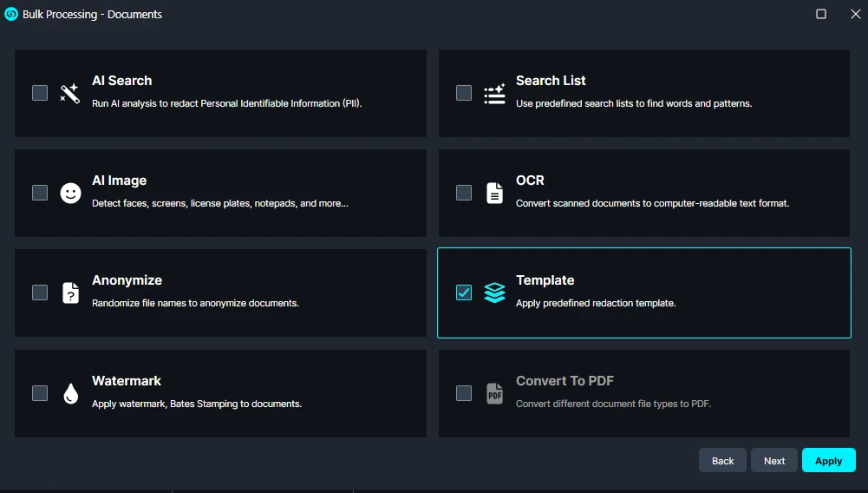This screenshot has height=493, width=868.
Task: Click the 'Anonymize' heading
Action: point(127,280)
